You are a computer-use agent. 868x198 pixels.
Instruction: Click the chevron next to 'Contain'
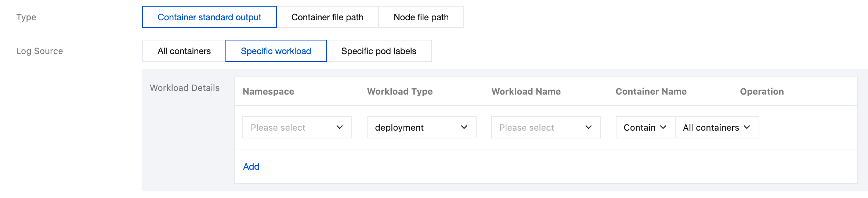coord(663,127)
